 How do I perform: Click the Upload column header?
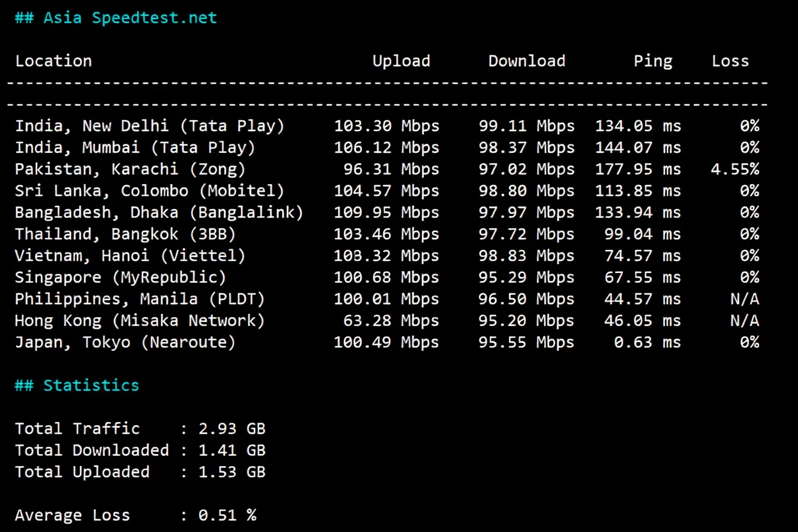(x=402, y=61)
